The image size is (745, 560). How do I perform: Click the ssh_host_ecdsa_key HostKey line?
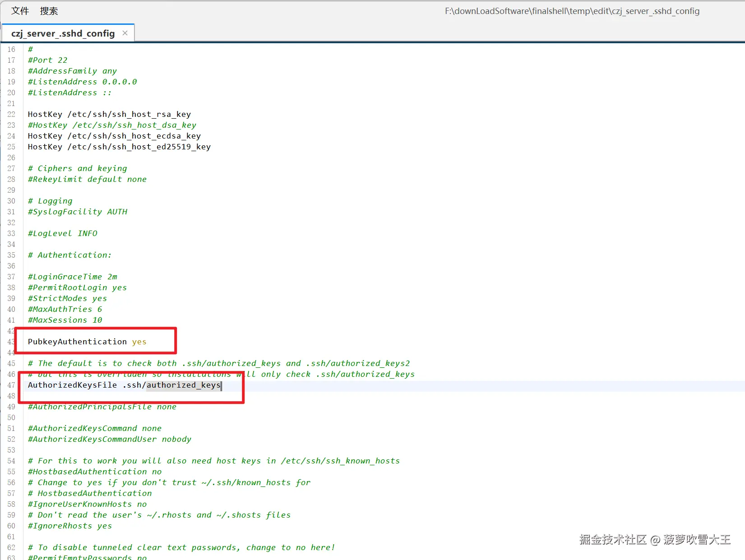[114, 136]
